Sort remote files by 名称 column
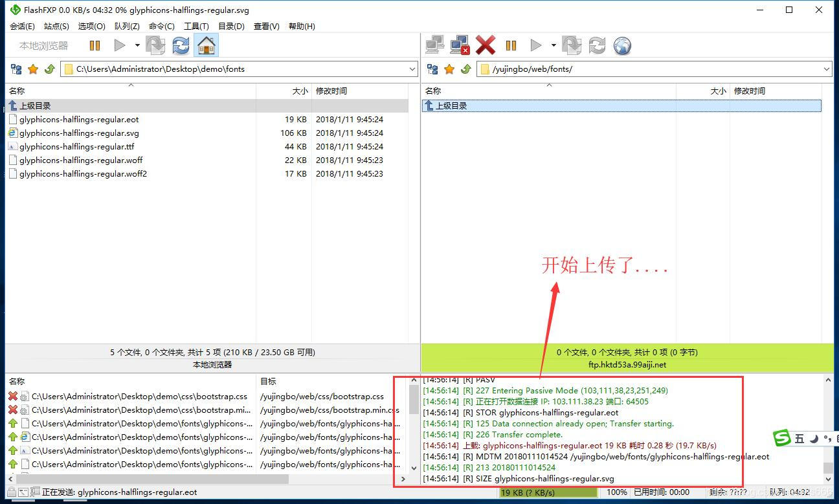Viewport: 839px width, 504px height. coord(549,91)
